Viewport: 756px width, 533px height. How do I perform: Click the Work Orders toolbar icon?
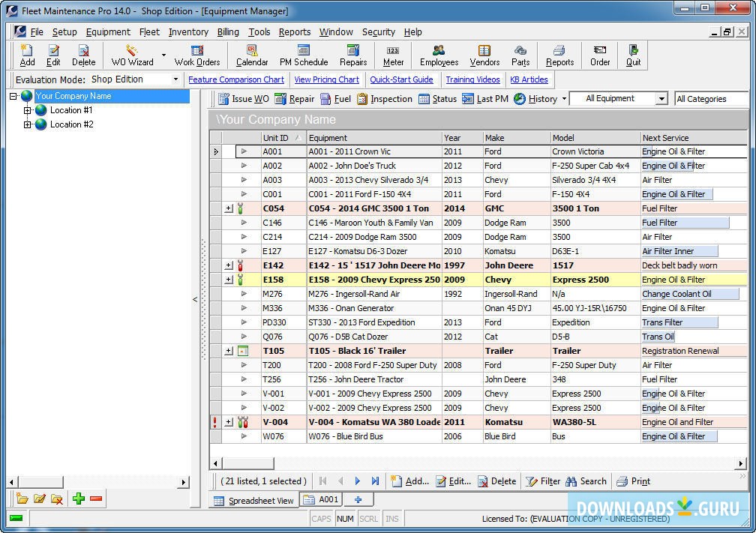pos(197,55)
